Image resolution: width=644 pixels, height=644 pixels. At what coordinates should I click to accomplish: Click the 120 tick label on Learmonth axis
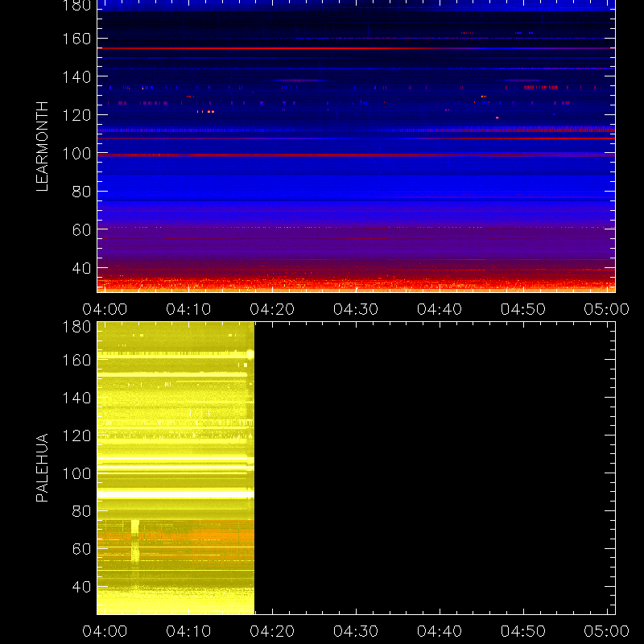click(76, 115)
